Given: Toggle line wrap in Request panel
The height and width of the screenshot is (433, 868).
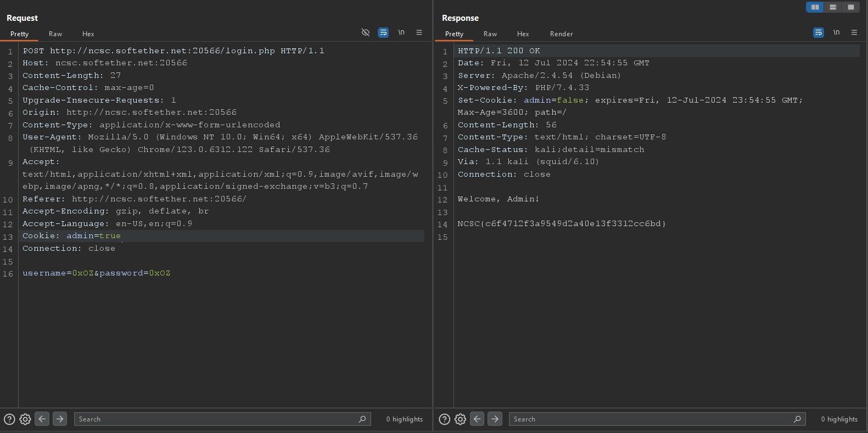Looking at the screenshot, I should tap(383, 33).
